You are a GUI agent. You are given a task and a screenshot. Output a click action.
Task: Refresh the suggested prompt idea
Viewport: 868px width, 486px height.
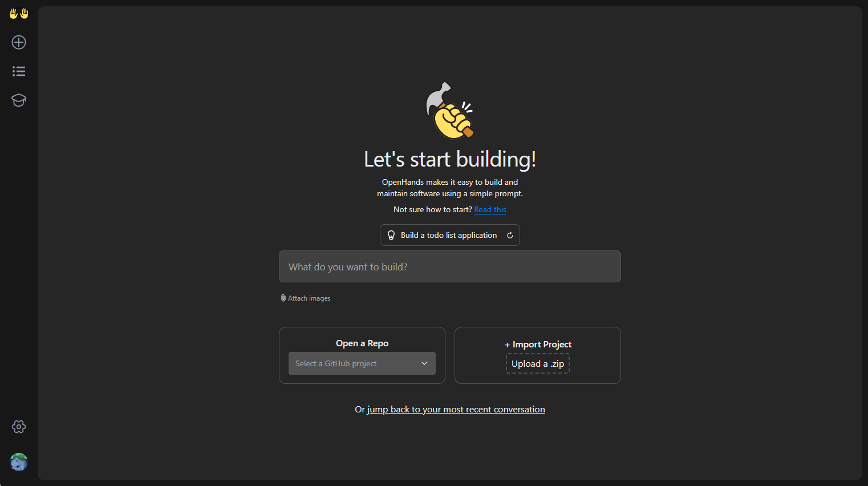510,235
